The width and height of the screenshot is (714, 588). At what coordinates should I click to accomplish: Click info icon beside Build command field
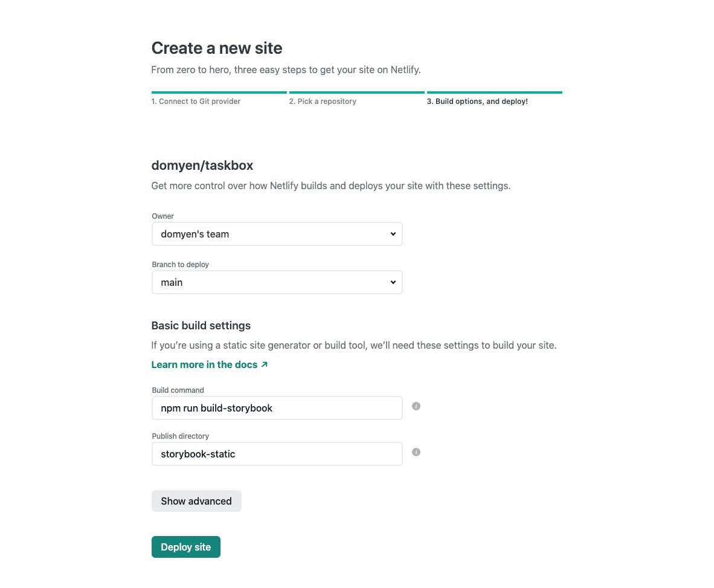click(x=416, y=406)
